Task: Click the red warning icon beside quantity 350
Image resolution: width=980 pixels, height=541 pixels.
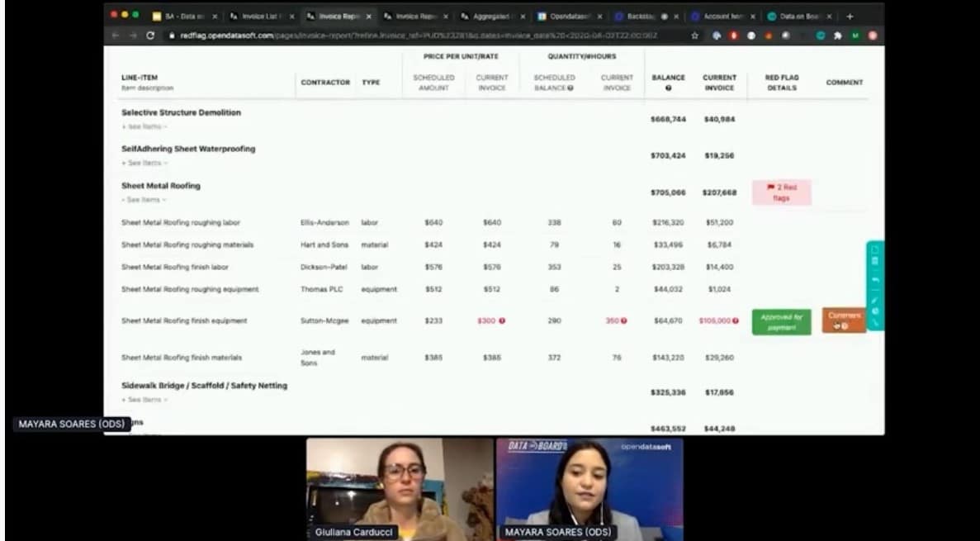Action: tap(623, 320)
